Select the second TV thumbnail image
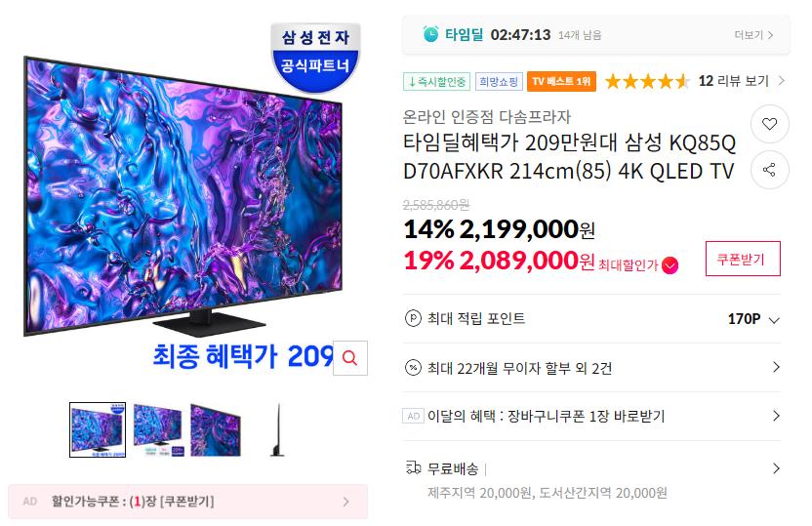 tap(157, 429)
